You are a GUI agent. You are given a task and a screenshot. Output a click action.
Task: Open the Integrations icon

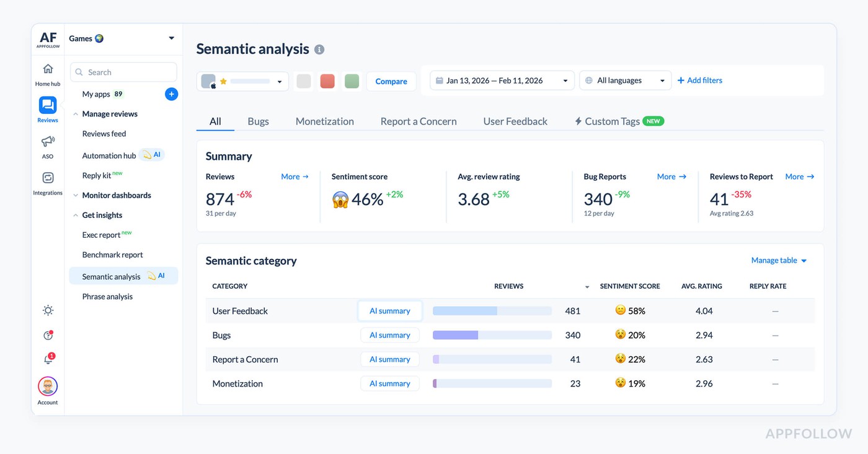click(x=48, y=178)
